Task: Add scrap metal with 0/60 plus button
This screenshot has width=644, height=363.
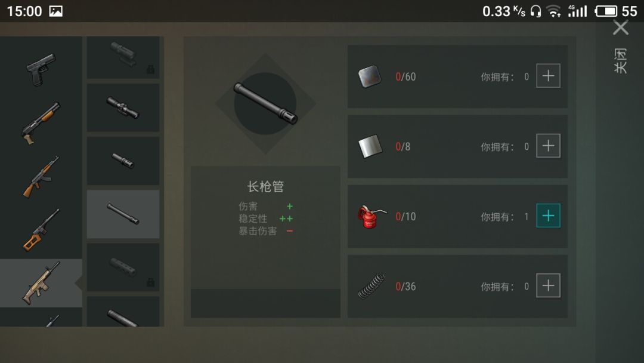Action: click(549, 76)
